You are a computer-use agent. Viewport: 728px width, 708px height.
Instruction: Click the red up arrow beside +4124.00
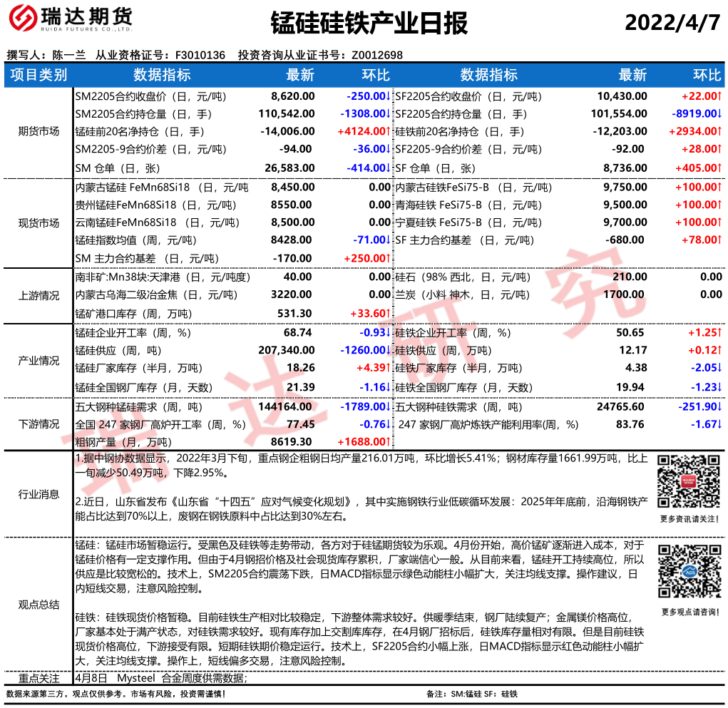[389, 132]
